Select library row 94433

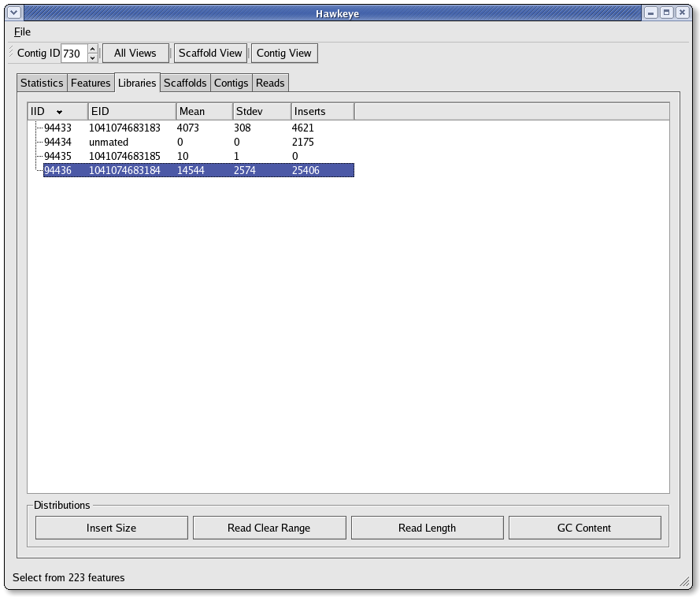click(57, 128)
